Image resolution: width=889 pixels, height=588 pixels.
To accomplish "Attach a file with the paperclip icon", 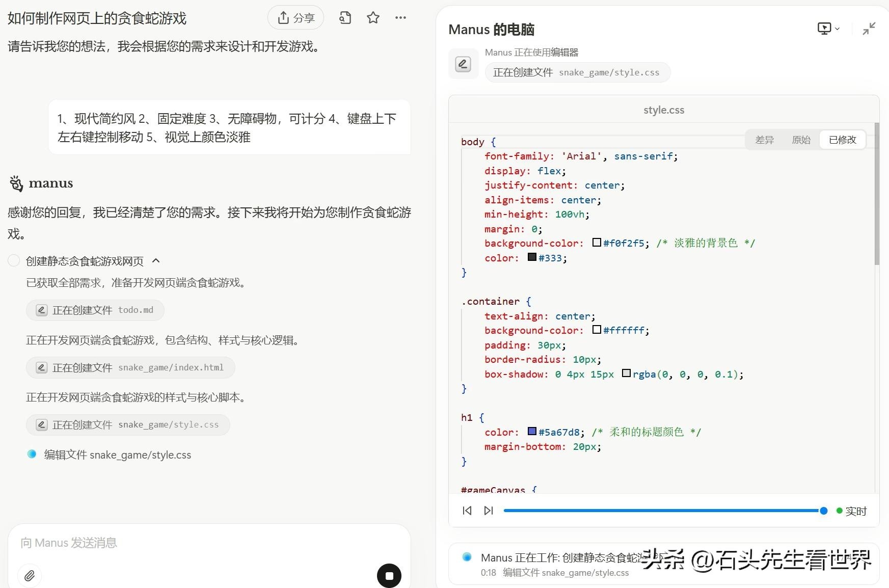I will coord(30,576).
